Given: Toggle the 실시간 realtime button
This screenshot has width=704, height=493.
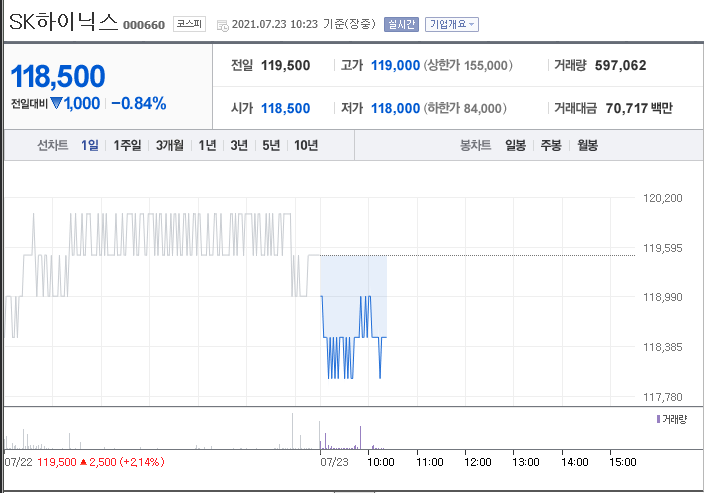Looking at the screenshot, I should point(401,24).
